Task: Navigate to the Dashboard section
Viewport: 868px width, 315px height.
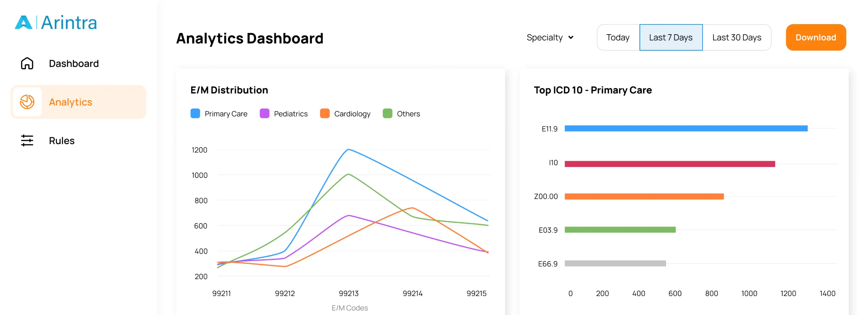Action: pyautogui.click(x=73, y=63)
